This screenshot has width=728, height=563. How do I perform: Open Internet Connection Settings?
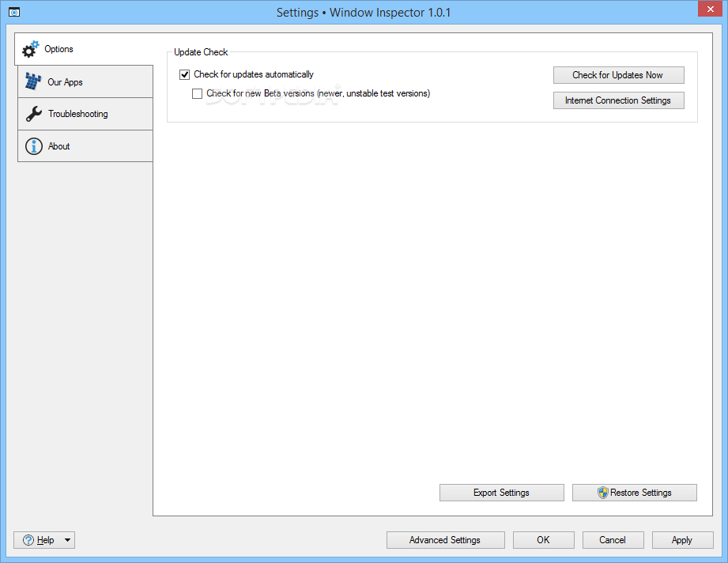pyautogui.click(x=618, y=100)
